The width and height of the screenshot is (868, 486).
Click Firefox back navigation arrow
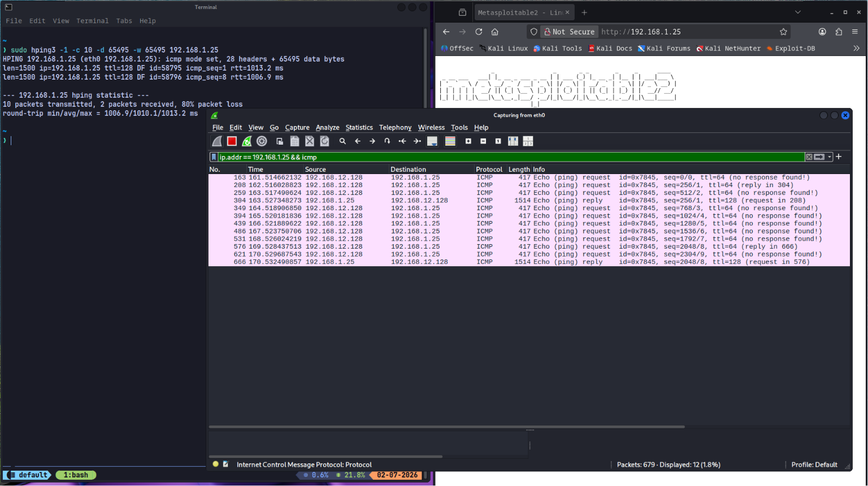pyautogui.click(x=446, y=32)
